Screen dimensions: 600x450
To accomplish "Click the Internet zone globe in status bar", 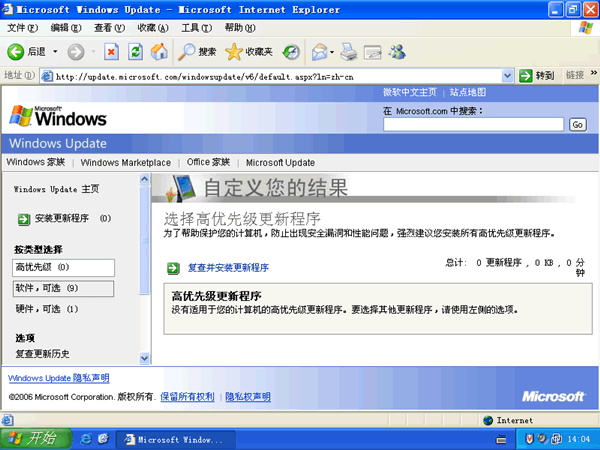I will pos(488,421).
